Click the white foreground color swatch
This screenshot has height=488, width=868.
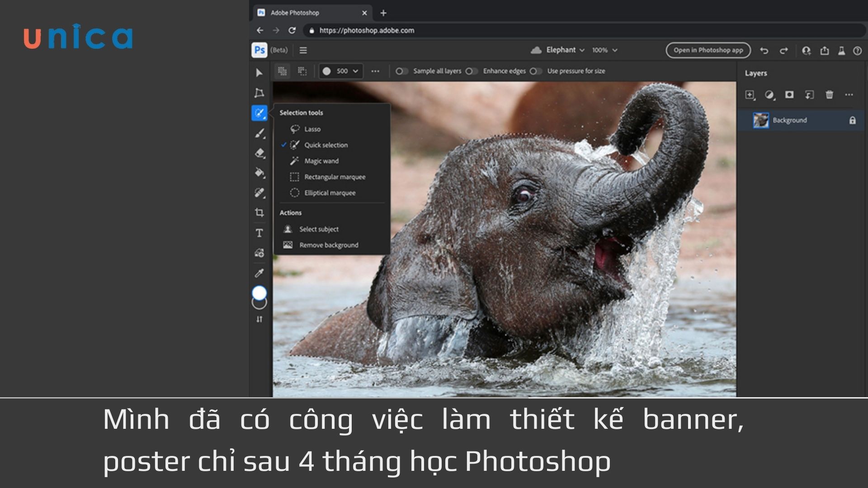[259, 293]
